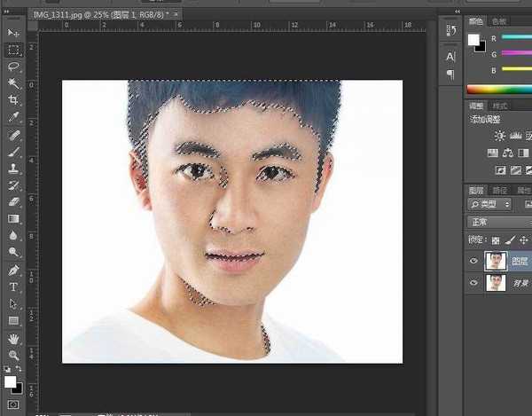Select the Magic Wand tool
The height and width of the screenshot is (416, 532).
tap(13, 83)
